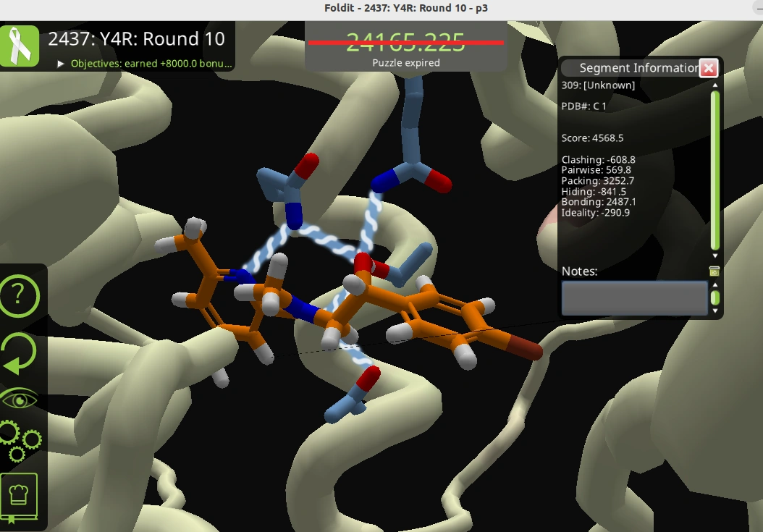Click the down arrow on the Segment Information scrollbar
The image size is (763, 532).
(714, 255)
